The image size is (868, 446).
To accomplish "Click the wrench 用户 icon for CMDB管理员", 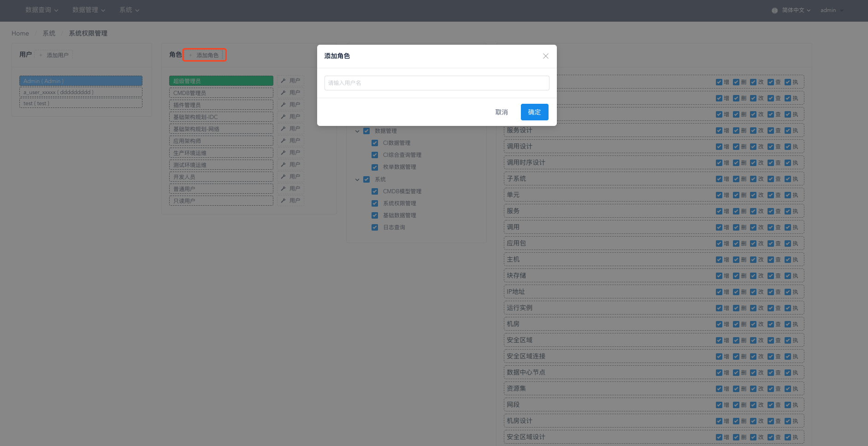I will pos(290,93).
